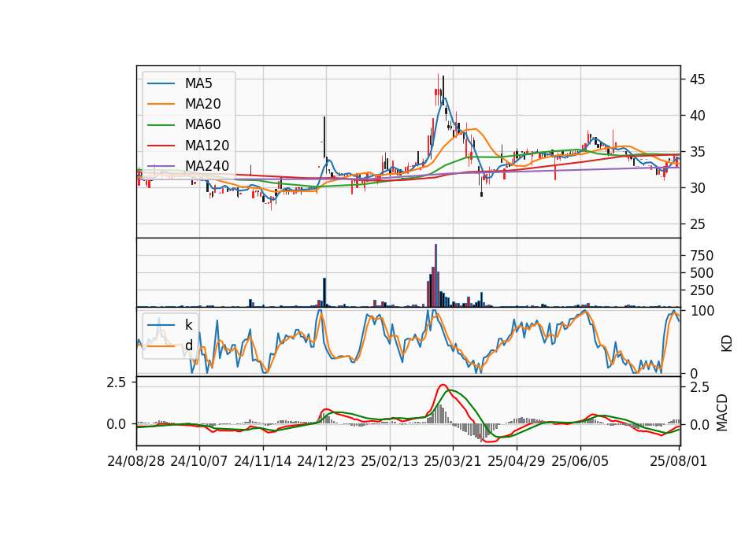The height and width of the screenshot is (543, 756).
Task: Click the left MACD axis value 2.5
Action: tap(116, 382)
